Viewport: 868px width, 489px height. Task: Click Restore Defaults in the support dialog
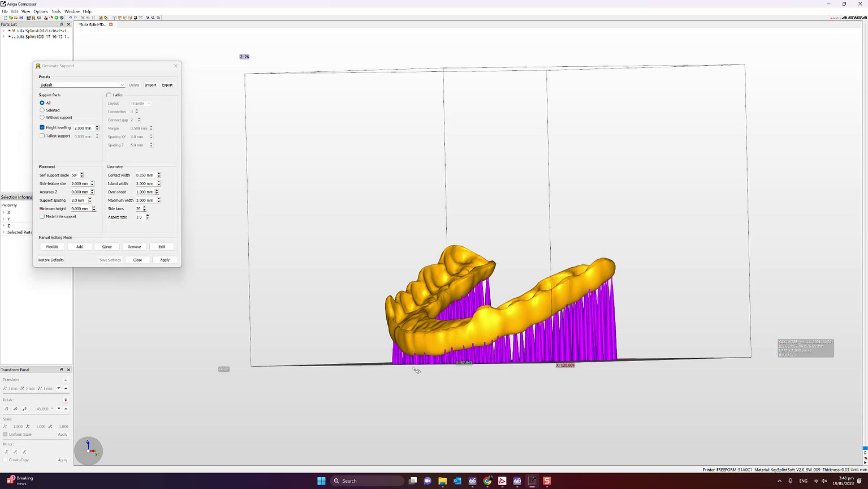[x=50, y=260]
